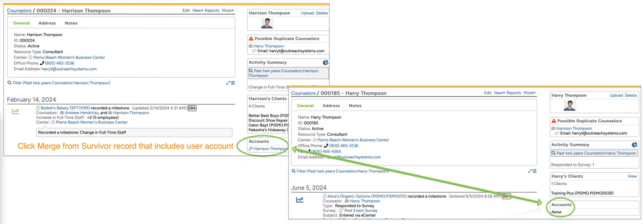644x224 pixels.
Task: Click magnifier Filter link for Counselors:Harrison Thompson
Action: tap(59, 83)
